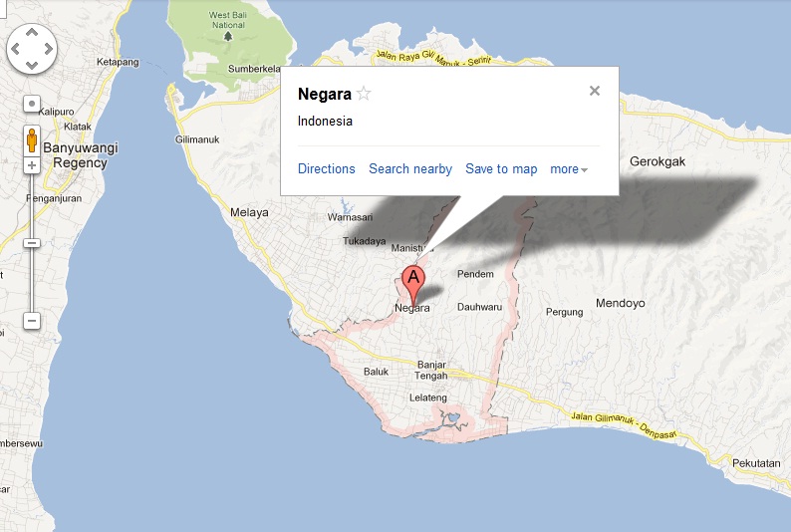Pan the map down with the arrow
791x532 pixels.
pos(32,66)
